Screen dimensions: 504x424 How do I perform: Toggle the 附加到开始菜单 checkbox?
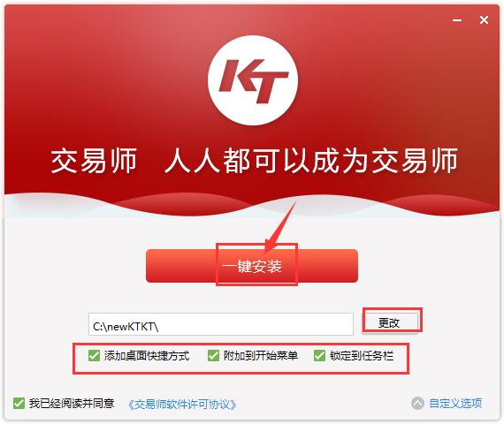(213, 356)
